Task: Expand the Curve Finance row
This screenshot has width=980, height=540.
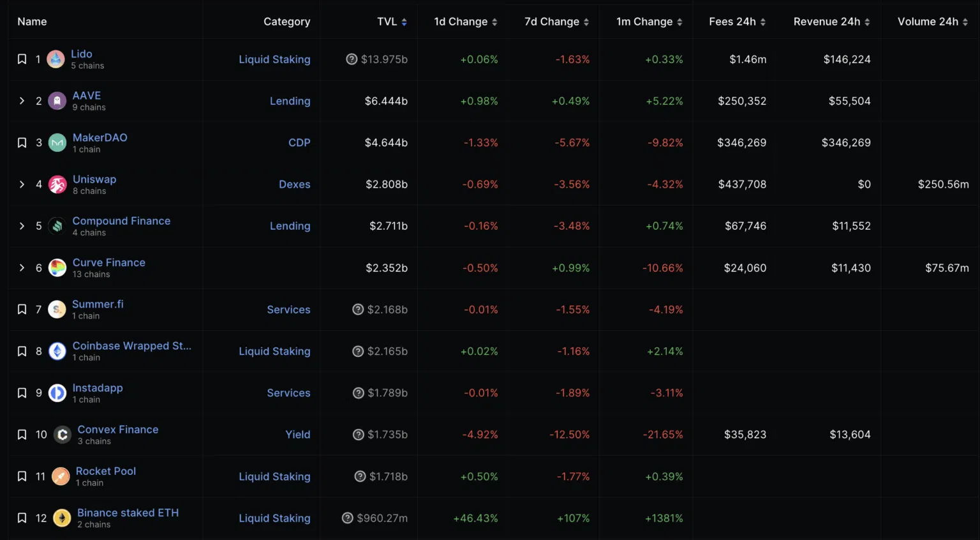Action: 22,268
